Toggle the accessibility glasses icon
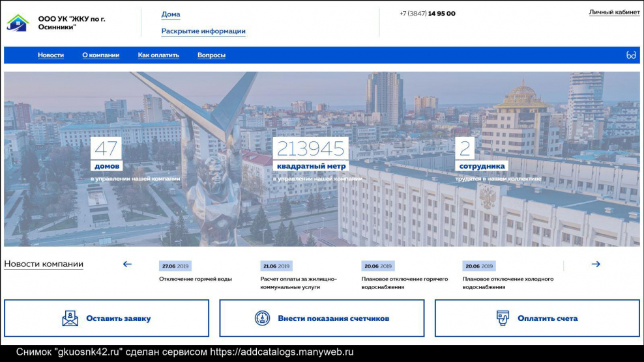644x362 pixels. 630,55
